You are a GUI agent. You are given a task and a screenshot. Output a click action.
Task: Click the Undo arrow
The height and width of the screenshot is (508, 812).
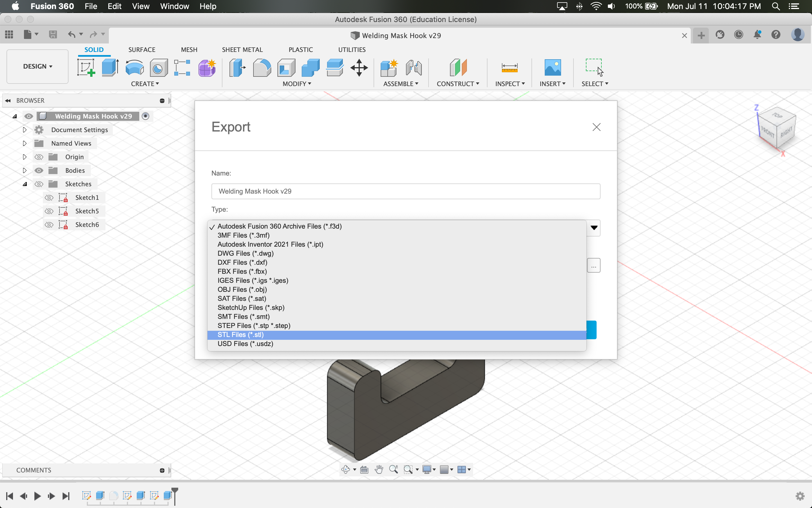click(x=71, y=34)
